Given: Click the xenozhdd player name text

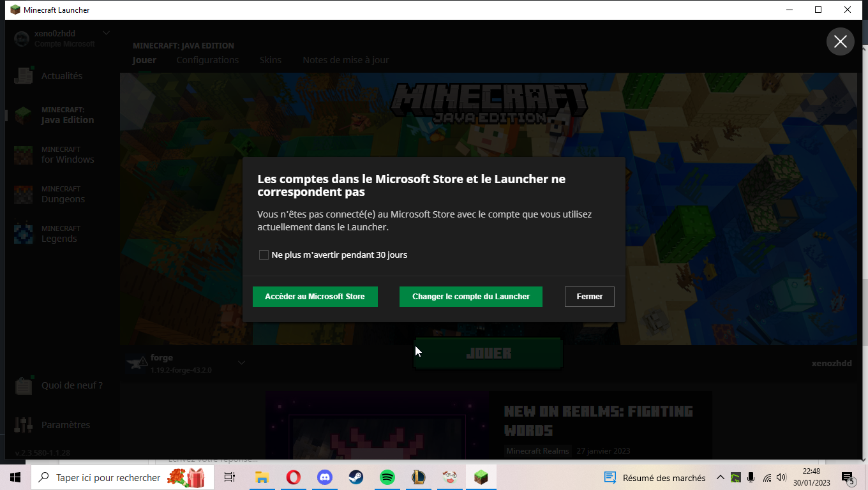Looking at the screenshot, I should tap(832, 363).
